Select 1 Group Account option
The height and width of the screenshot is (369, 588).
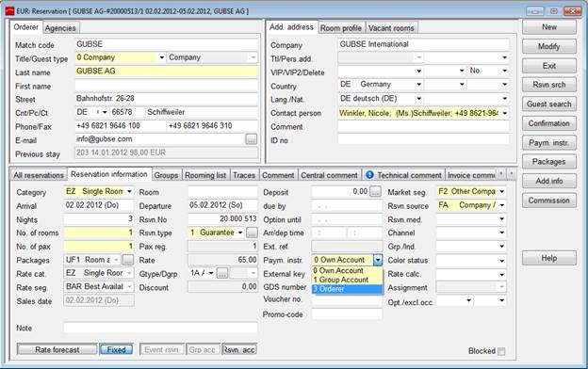click(x=347, y=280)
